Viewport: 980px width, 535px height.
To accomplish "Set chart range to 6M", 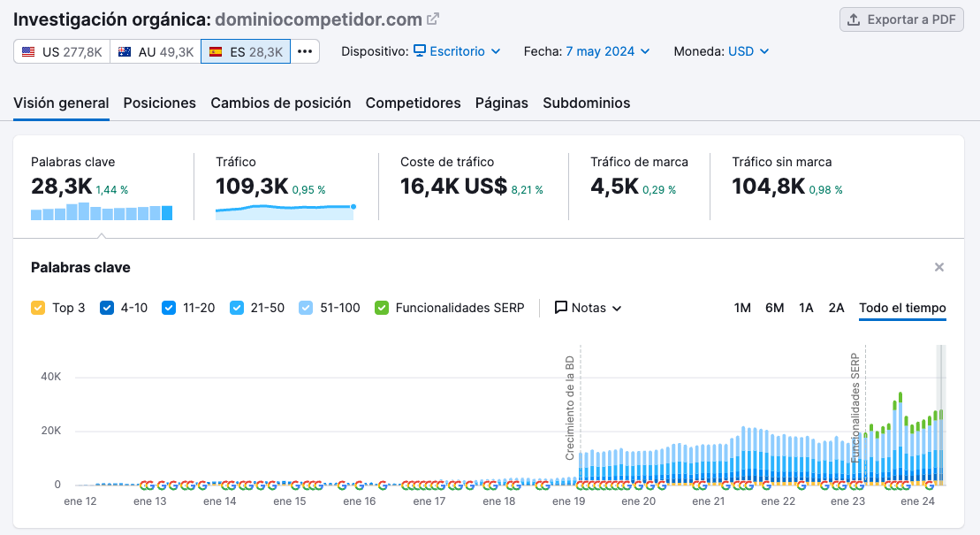I will click(774, 308).
